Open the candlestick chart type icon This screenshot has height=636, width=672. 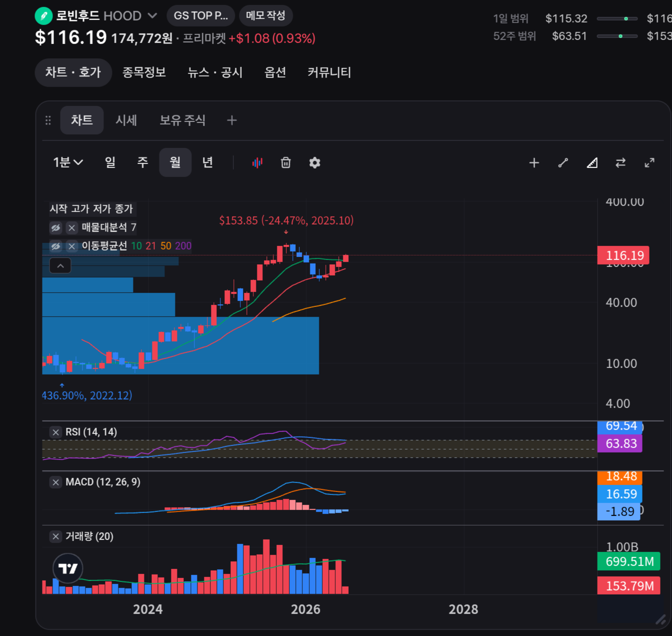coord(257,162)
